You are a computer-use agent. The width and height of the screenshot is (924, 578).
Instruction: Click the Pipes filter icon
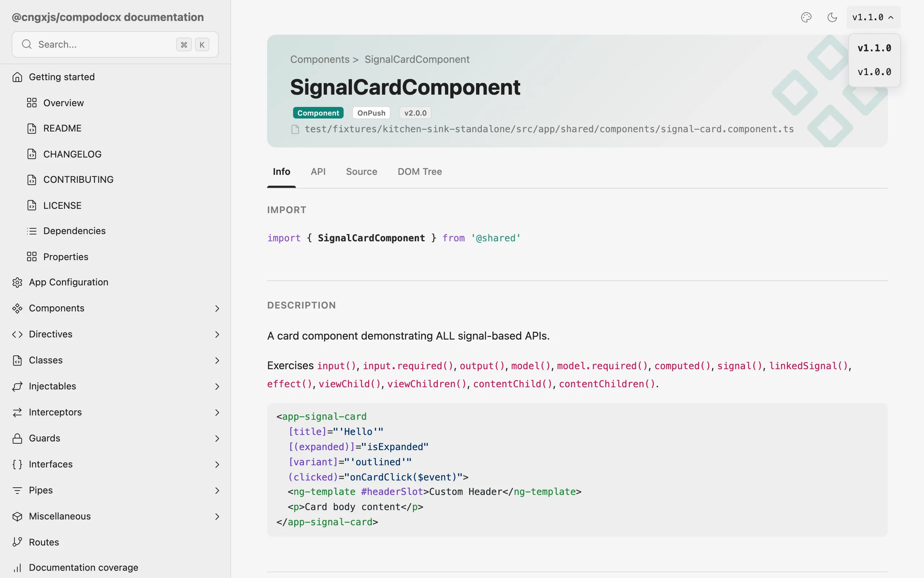[17, 490]
